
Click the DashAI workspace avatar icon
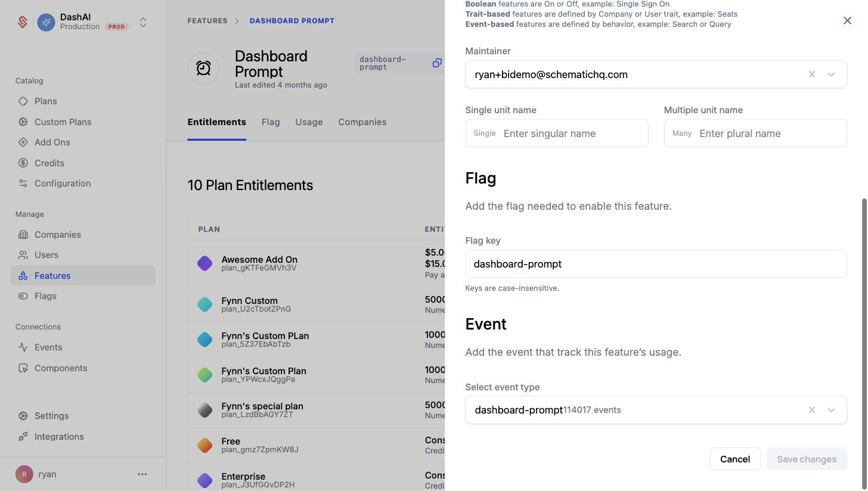[x=46, y=22]
